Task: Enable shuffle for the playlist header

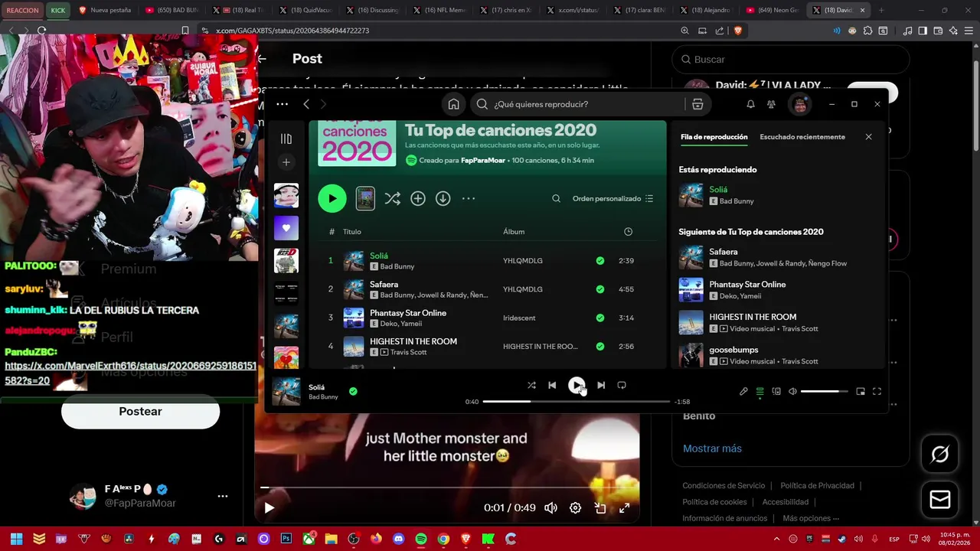Action: pyautogui.click(x=392, y=198)
